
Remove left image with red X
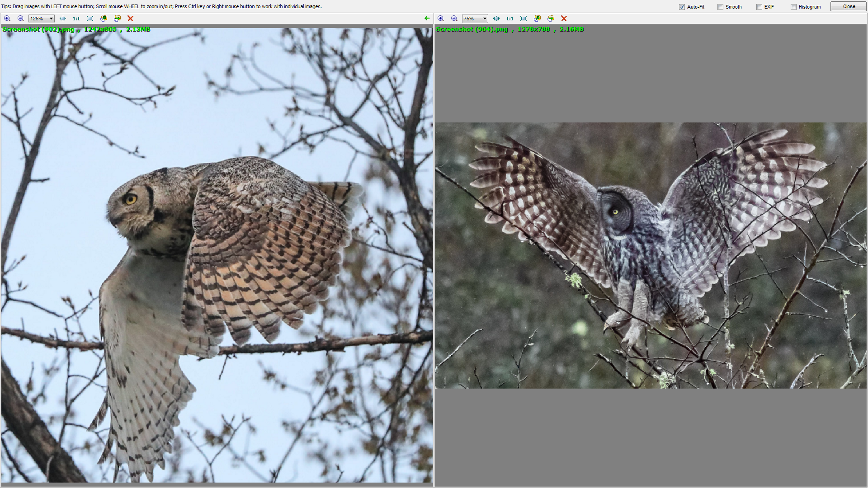point(130,19)
